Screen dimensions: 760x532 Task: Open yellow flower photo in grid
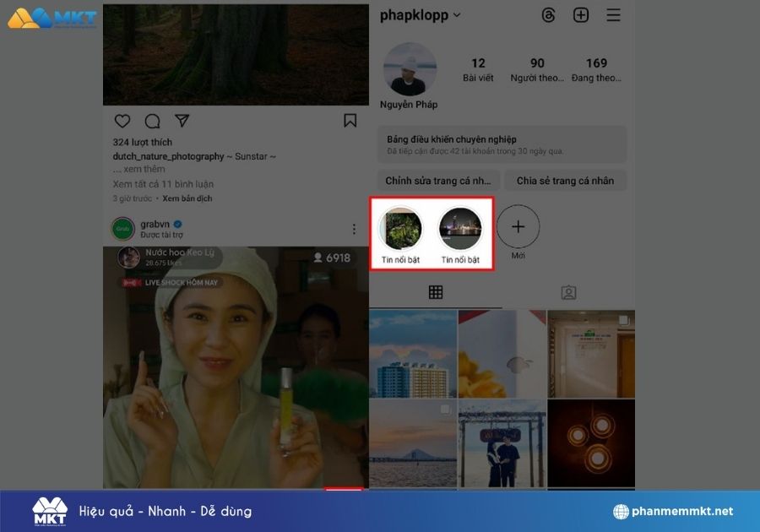[x=502, y=354]
